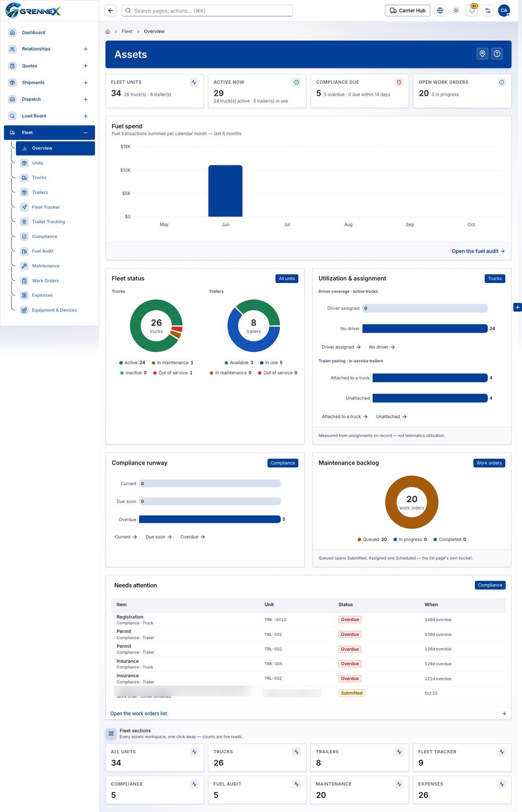Open the language globe icon
522x812 pixels.
(440, 11)
